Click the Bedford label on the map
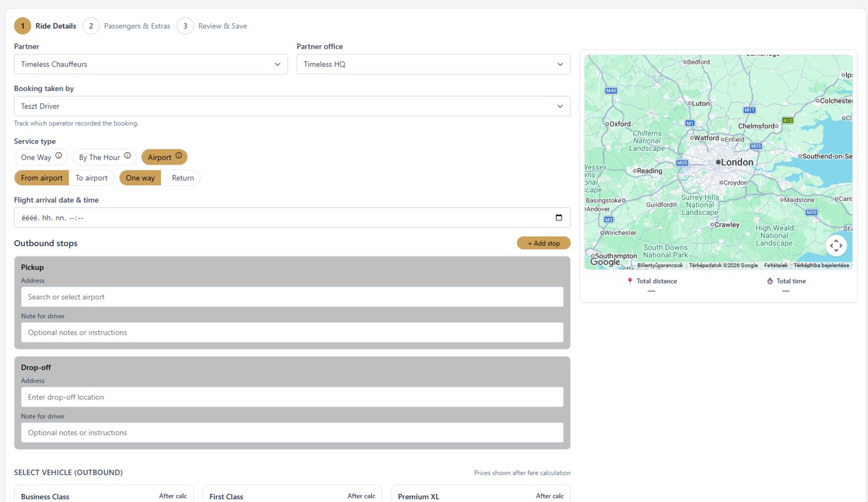Screen dimensions: 868x502 698,62
